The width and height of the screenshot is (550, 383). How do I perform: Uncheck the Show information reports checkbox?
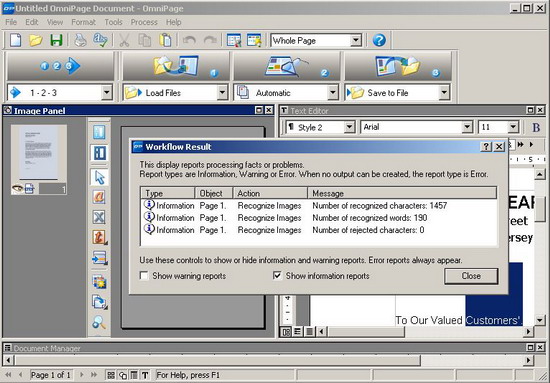tap(277, 276)
